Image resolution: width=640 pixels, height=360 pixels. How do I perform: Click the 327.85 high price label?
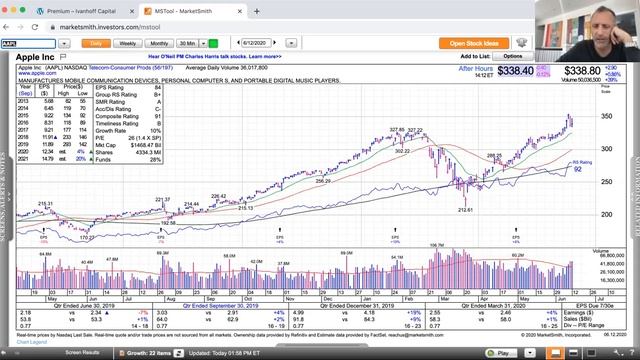pyautogui.click(x=397, y=130)
